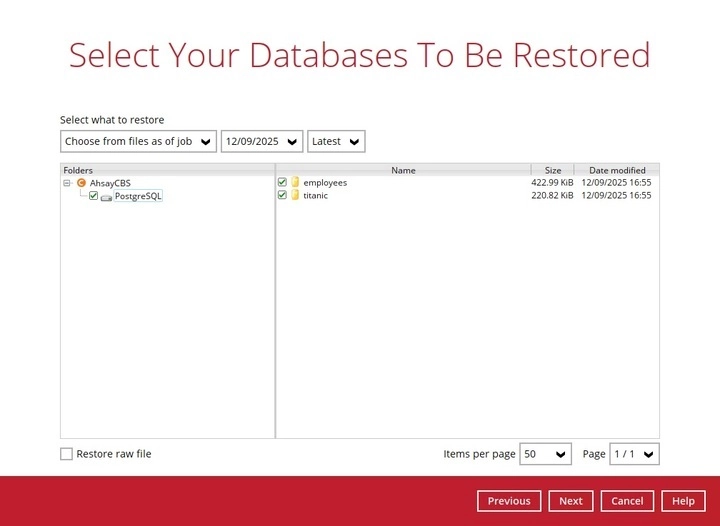Enable Restore raw file option
The image size is (720, 526).
67,454
